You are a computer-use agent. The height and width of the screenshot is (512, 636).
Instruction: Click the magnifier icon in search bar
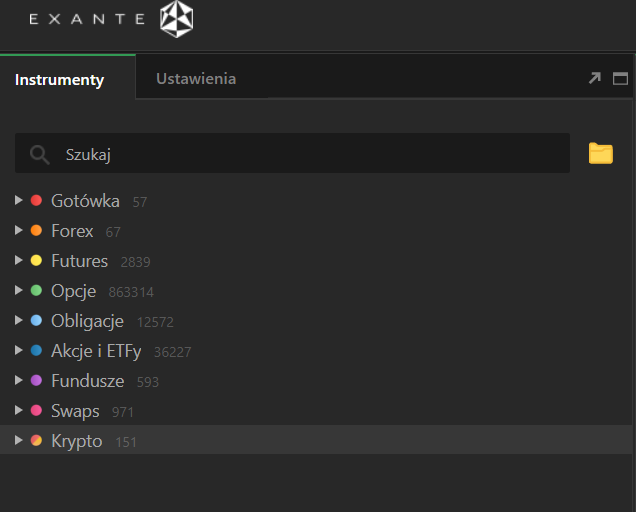click(39, 155)
